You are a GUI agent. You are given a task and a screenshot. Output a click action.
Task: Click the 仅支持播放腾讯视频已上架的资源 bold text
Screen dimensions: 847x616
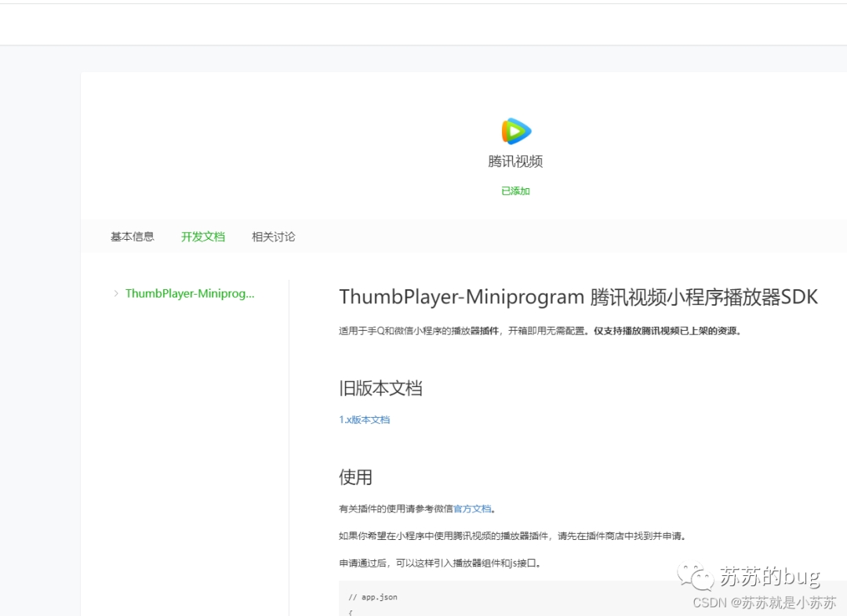pos(666,331)
